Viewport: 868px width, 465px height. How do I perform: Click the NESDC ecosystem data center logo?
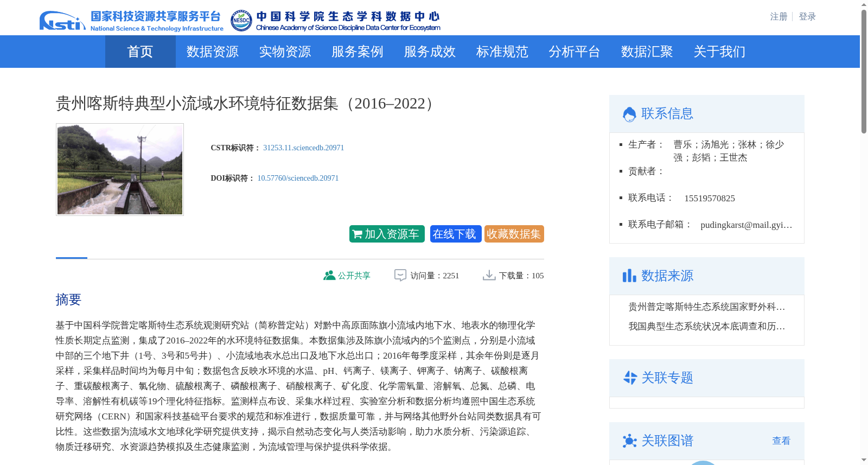[335, 21]
